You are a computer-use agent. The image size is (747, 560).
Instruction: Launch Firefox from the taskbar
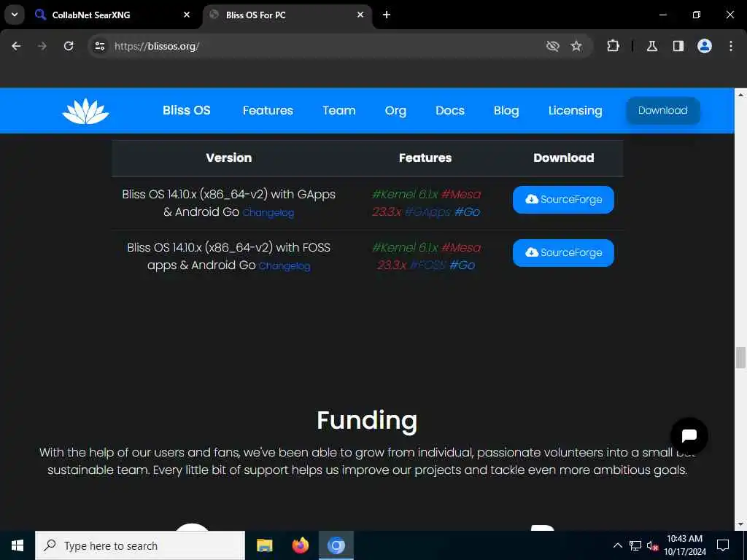pos(300,545)
